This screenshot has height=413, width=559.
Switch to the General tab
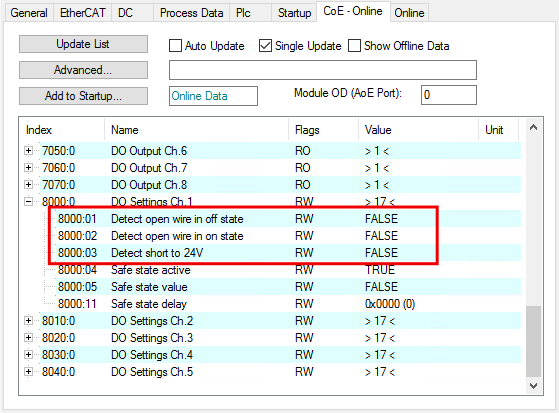29,13
